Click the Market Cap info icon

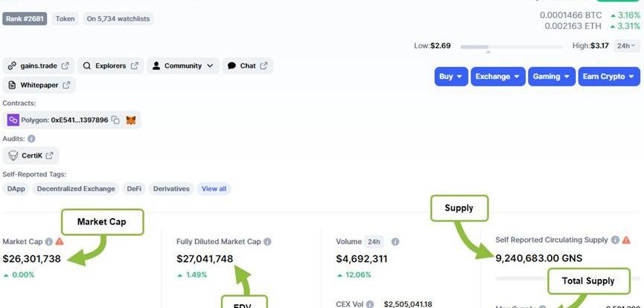coord(48,242)
